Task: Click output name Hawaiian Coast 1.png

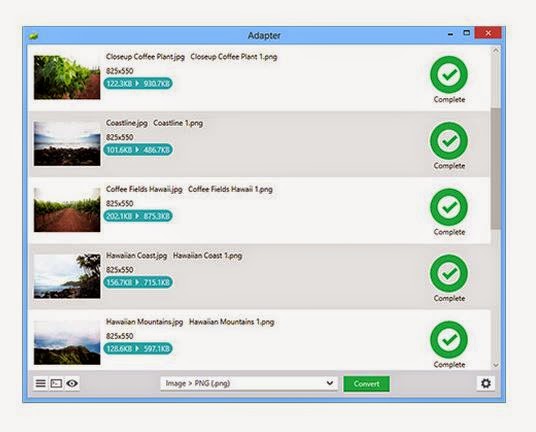Action: click(207, 256)
